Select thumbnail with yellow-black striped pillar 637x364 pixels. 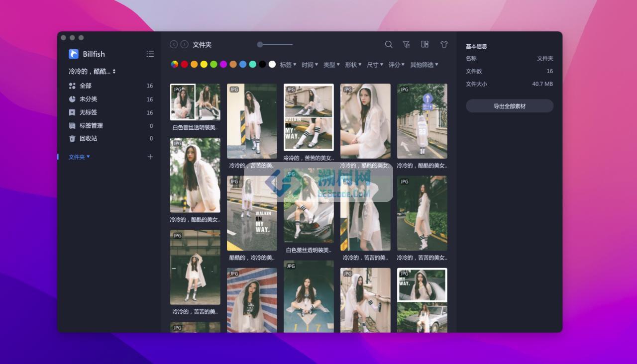pyautogui.click(x=252, y=121)
